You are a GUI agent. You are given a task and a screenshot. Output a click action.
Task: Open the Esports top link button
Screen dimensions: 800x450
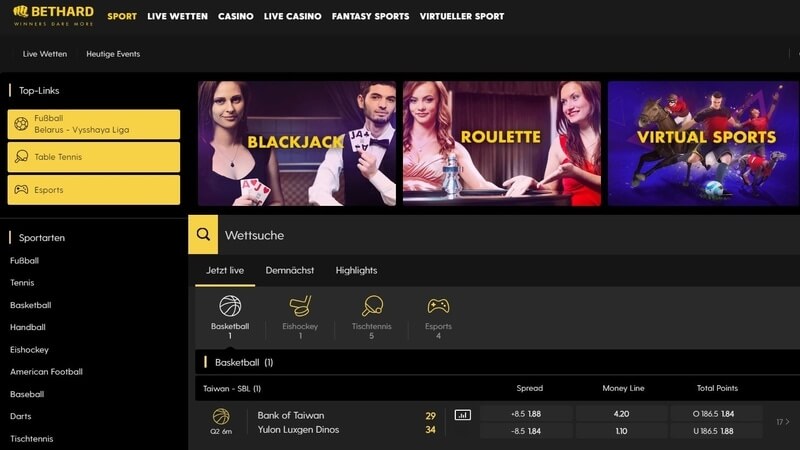point(94,190)
